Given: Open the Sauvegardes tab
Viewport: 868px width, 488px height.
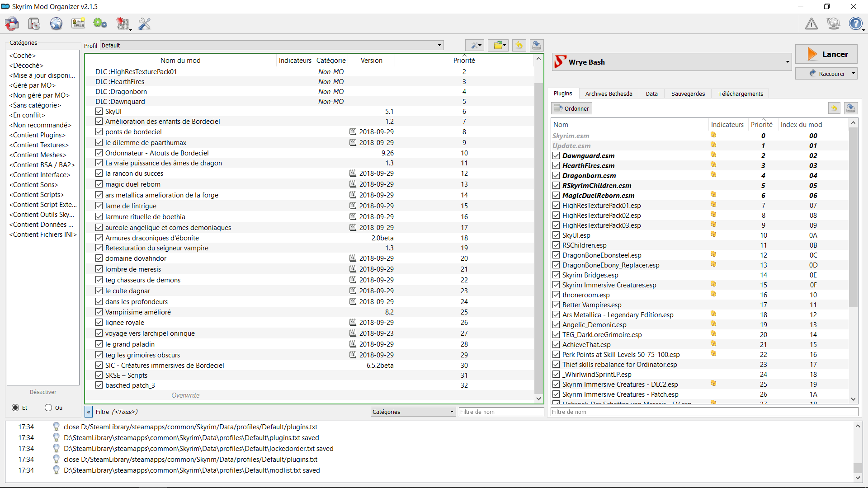Looking at the screenshot, I should (x=688, y=94).
